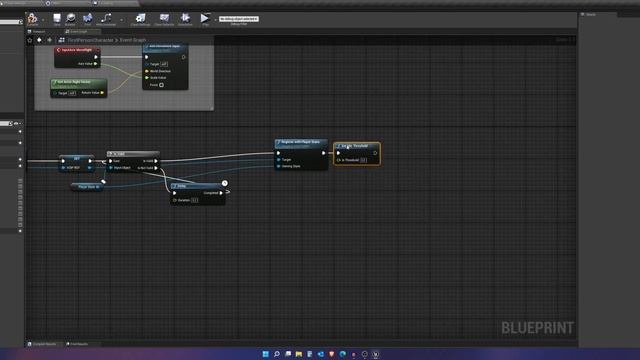Image resolution: width=640 pixels, height=360 pixels.
Task: Click the Event Graph breadcrumb
Action: [x=133, y=40]
